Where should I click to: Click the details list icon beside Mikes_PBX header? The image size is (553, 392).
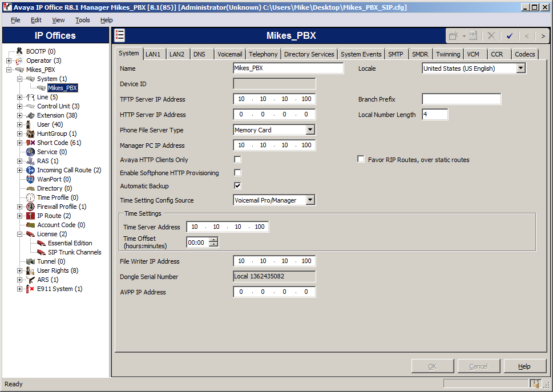119,35
